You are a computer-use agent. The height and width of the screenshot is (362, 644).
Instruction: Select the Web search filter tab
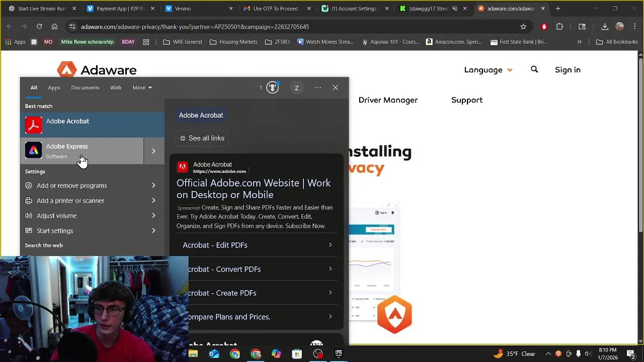point(116,87)
